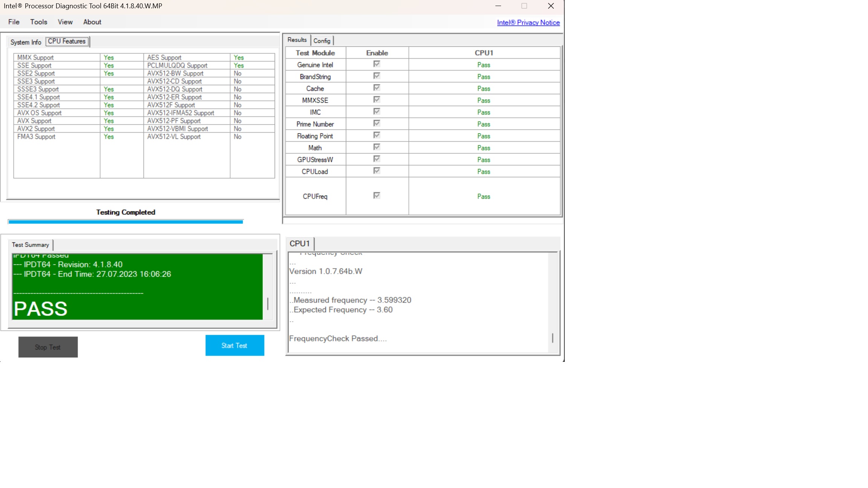868x488 pixels.
Task: Open the View menu
Action: [x=65, y=22]
